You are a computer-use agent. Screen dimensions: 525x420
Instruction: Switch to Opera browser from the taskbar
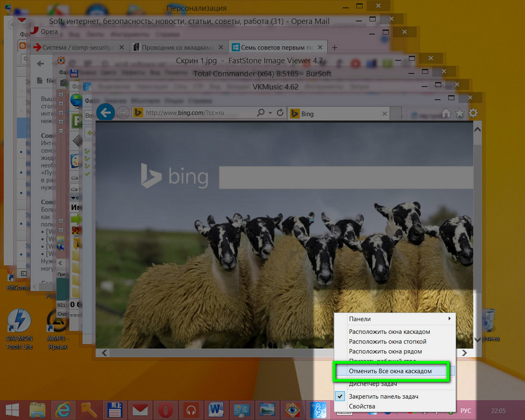tap(166, 410)
